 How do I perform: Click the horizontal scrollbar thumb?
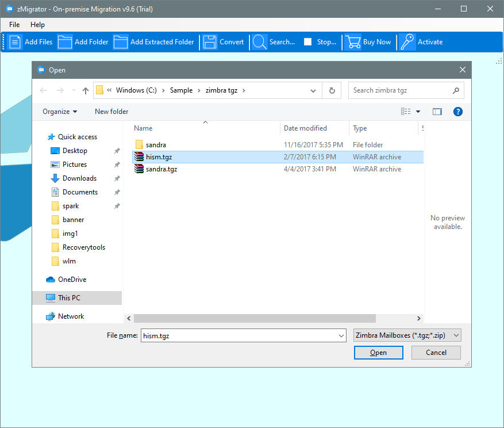pyautogui.click(x=255, y=318)
